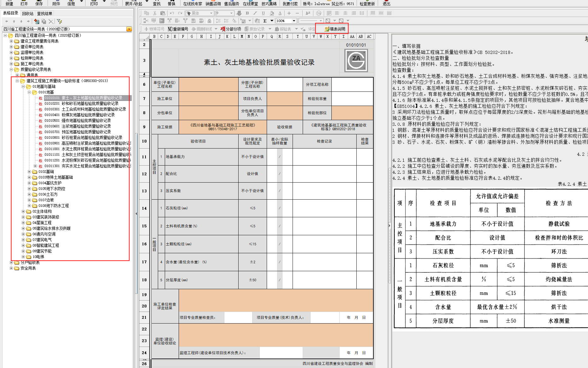Select the 0105地下水防护 folder
588x368 pixels.
point(52,189)
